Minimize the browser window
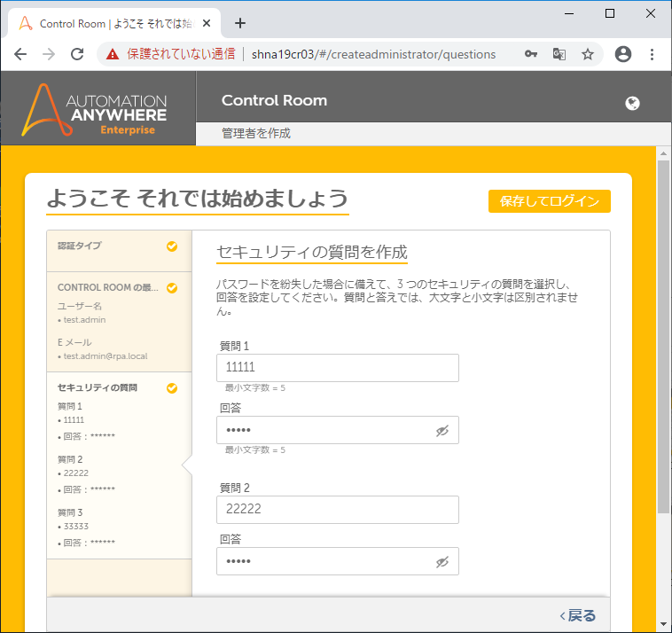 coord(569,13)
